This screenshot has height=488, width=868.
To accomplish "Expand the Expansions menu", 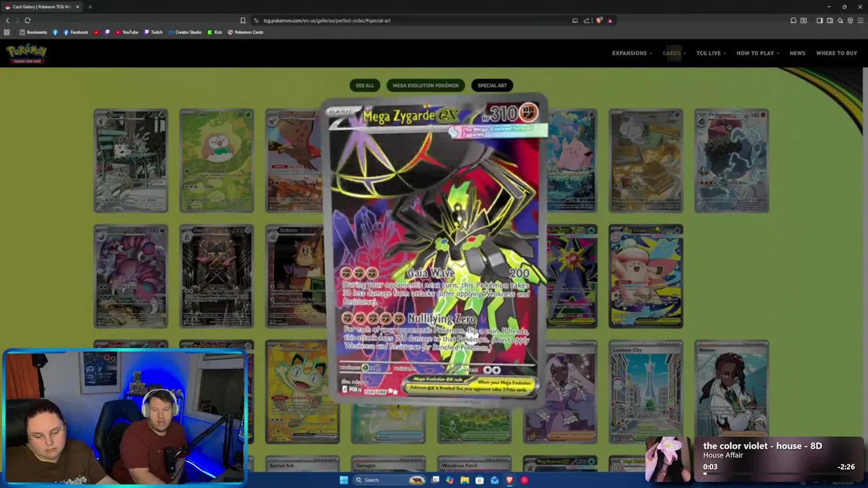I will [x=631, y=53].
